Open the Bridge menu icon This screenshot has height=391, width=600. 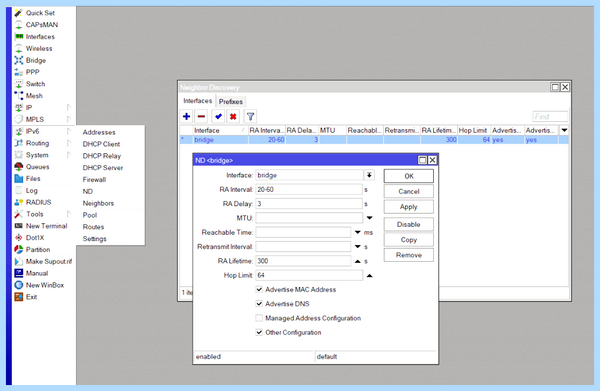[x=19, y=60]
